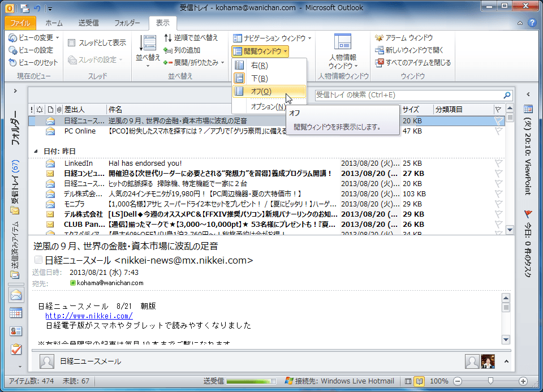543x392 pixels.
Task: Expand the navigation pane arrow
Action: coord(15,91)
